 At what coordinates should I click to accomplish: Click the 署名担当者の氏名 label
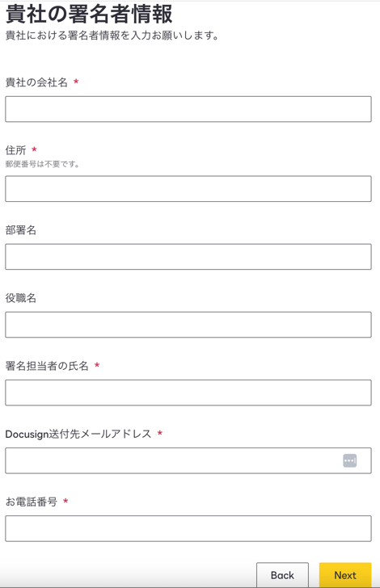[47, 366]
